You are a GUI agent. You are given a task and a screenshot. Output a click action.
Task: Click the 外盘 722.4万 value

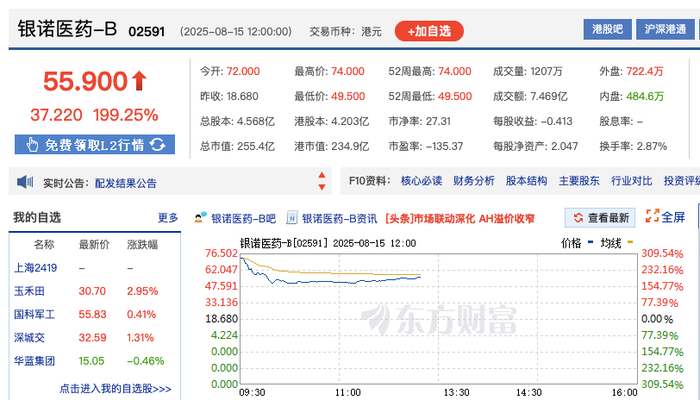pos(645,71)
